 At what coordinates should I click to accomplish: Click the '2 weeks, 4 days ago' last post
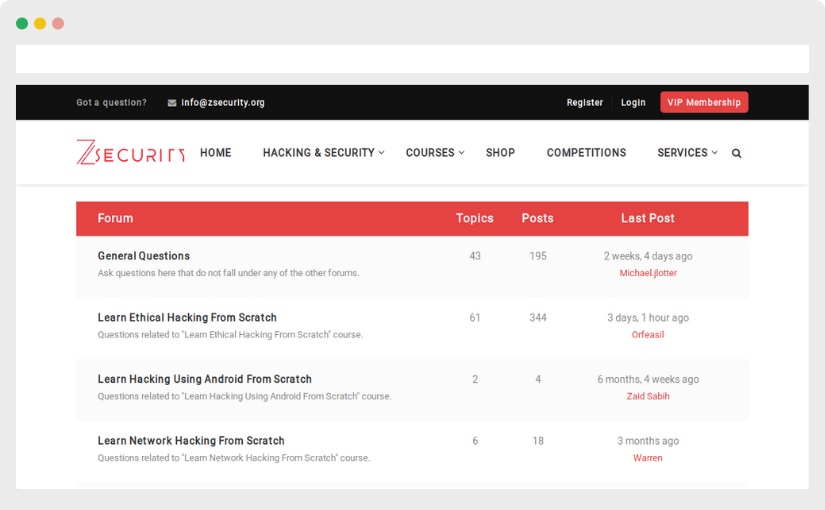(648, 256)
